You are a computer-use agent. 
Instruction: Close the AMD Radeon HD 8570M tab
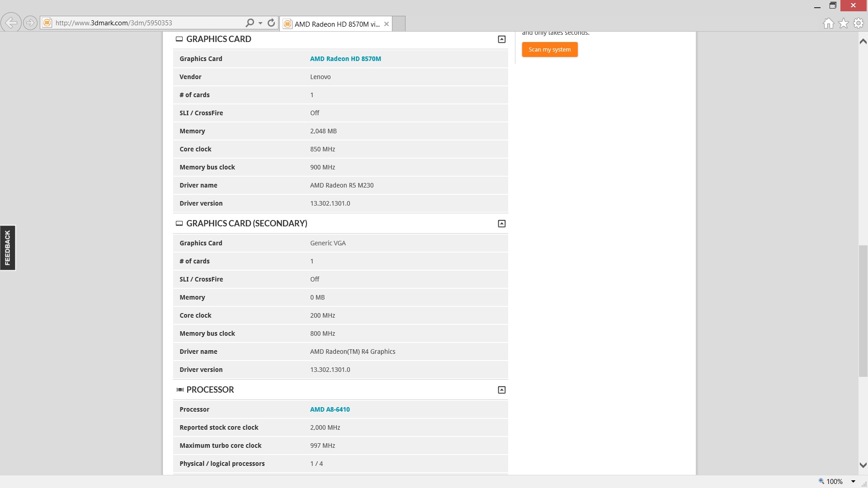(387, 24)
